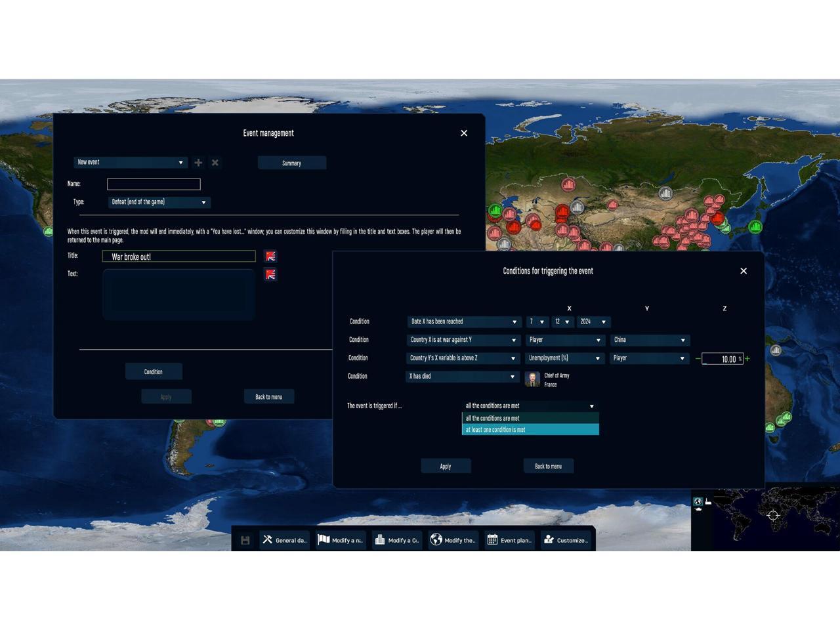
Task: Open the Player dropdown in the war condition row
Action: 565,340
